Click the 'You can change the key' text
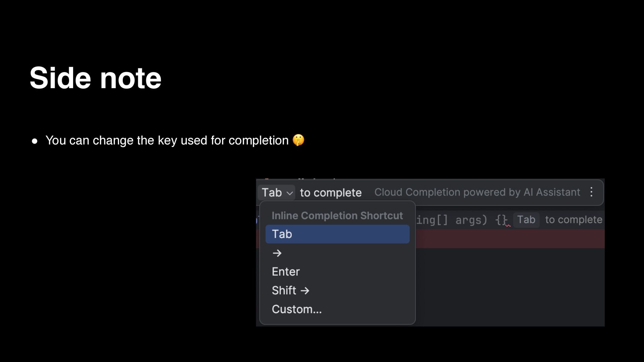 [x=167, y=140]
